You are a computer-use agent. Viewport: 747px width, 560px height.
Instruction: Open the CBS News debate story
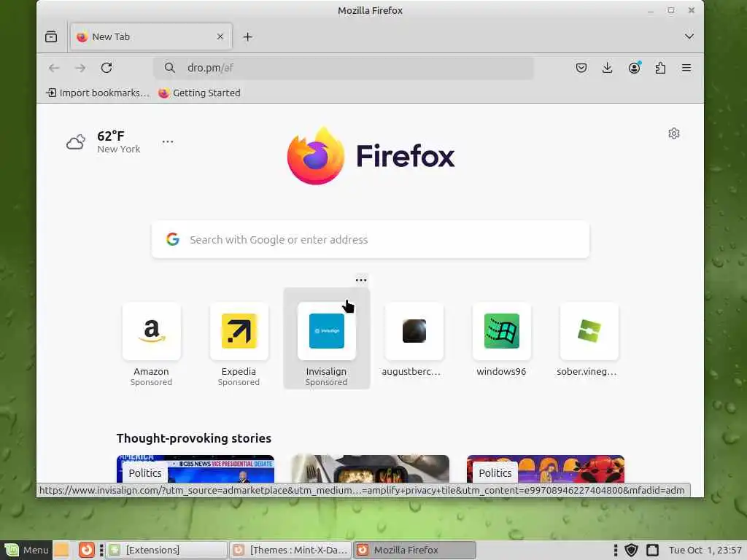(x=196, y=469)
